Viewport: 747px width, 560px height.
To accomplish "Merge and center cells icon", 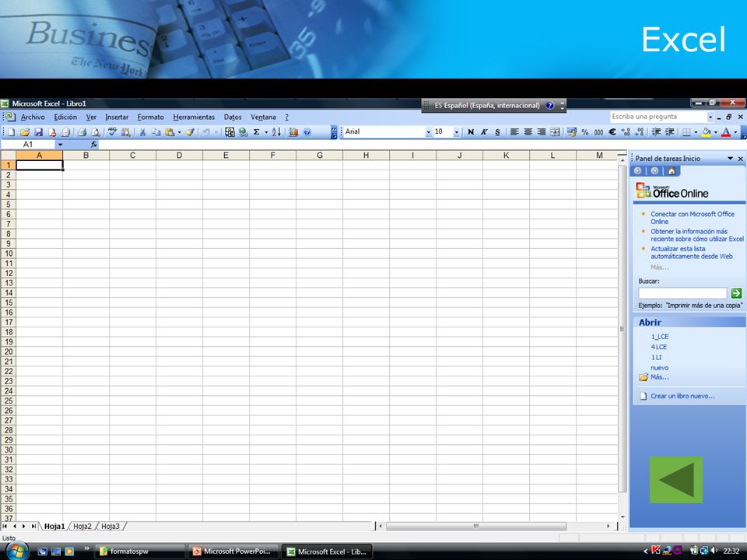I will (x=555, y=132).
